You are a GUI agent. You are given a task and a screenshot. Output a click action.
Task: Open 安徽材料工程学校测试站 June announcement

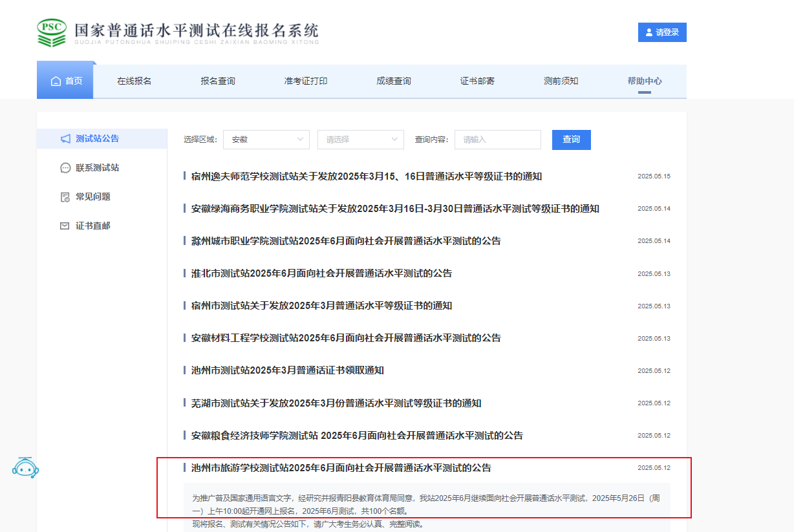346,338
